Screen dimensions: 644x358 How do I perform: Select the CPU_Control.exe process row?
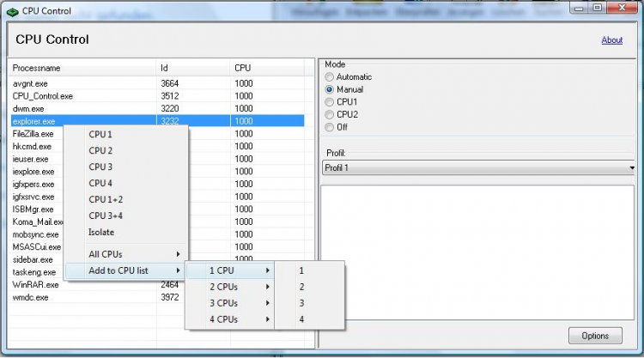click(x=157, y=96)
